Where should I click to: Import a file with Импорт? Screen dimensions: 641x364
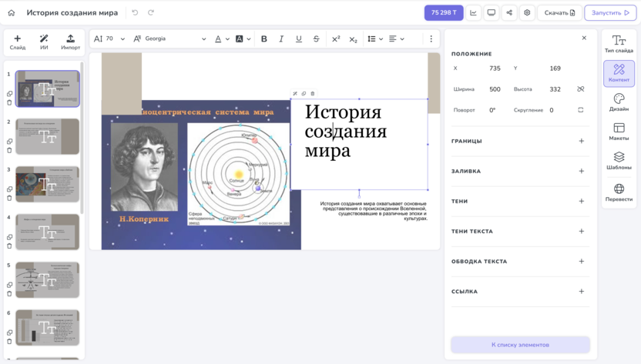click(70, 42)
